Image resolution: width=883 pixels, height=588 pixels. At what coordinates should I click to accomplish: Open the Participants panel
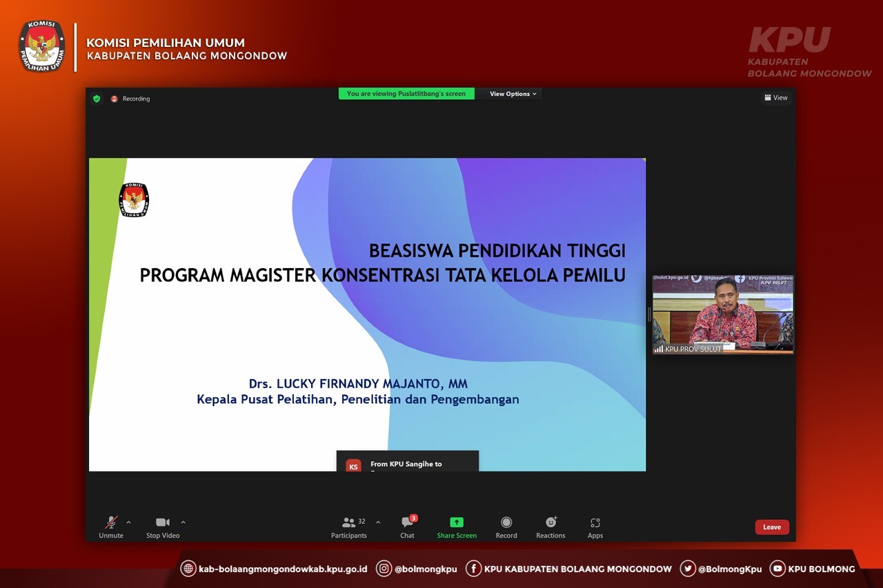pyautogui.click(x=349, y=523)
